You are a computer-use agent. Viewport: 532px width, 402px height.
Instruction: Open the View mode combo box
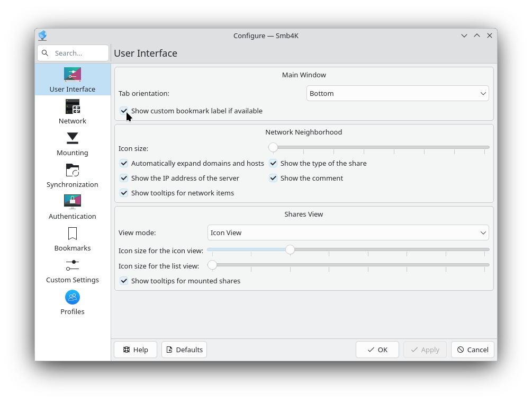348,233
